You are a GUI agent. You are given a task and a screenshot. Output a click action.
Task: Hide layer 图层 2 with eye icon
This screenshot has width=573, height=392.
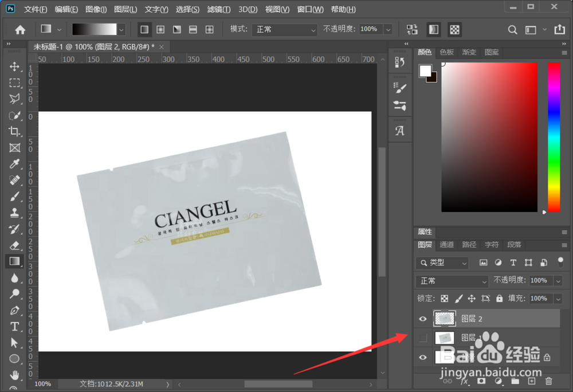[x=423, y=319]
